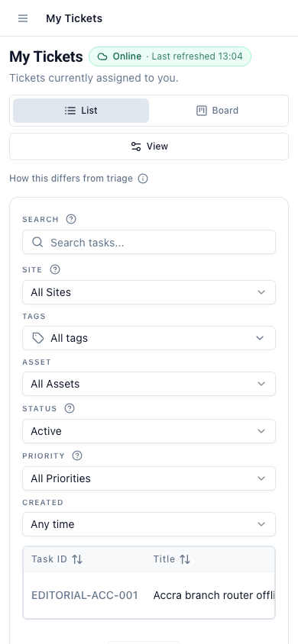Click the info icon beside triage explanation
Screen dimensions: 298x644
pos(143,179)
